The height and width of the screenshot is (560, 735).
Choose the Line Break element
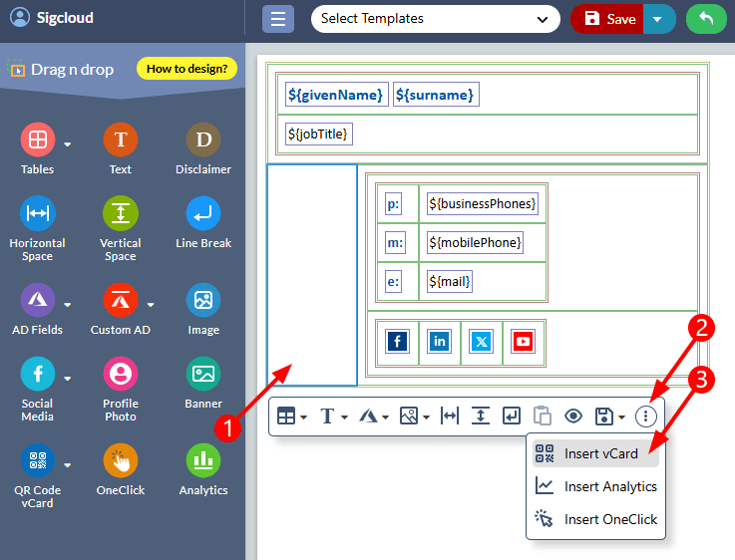click(203, 214)
